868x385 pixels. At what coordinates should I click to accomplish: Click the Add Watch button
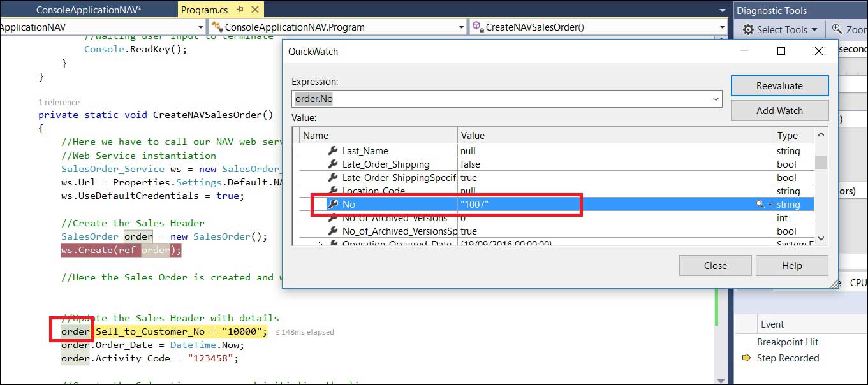coord(779,111)
